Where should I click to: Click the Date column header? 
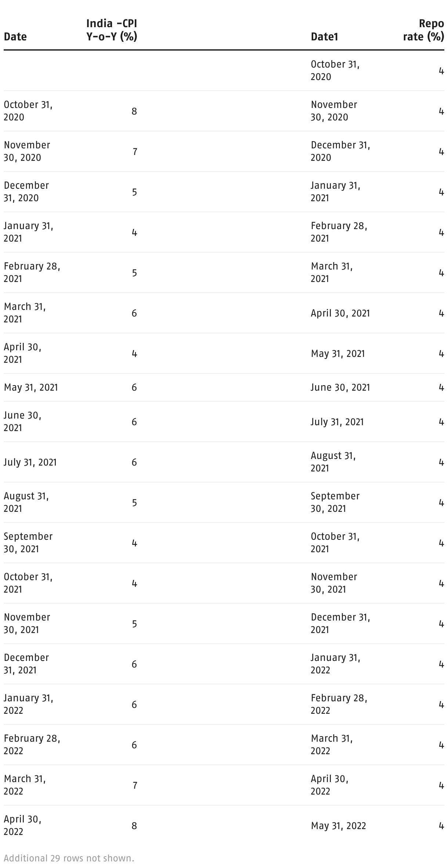[x=15, y=37]
